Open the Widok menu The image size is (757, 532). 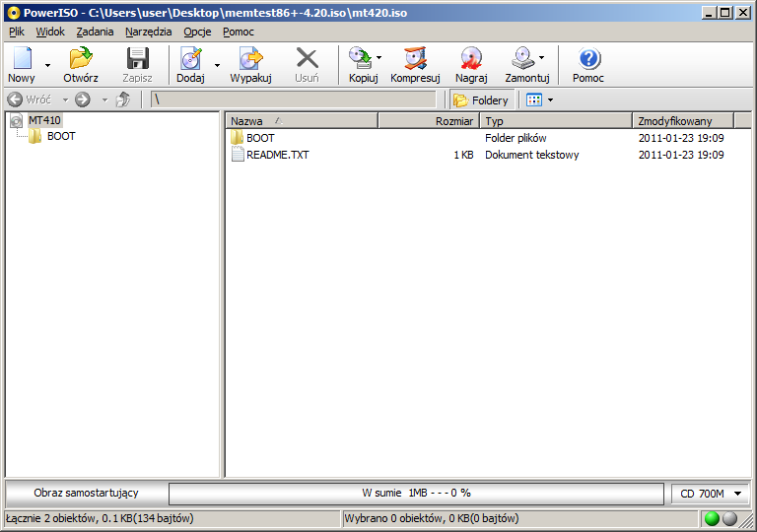coord(50,32)
